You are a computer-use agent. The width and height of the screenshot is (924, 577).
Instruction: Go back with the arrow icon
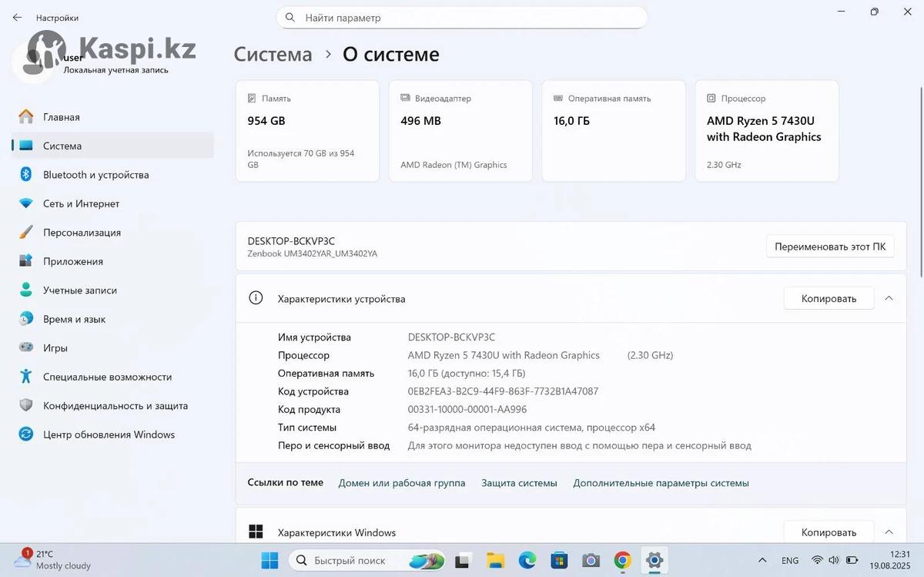coord(17,17)
